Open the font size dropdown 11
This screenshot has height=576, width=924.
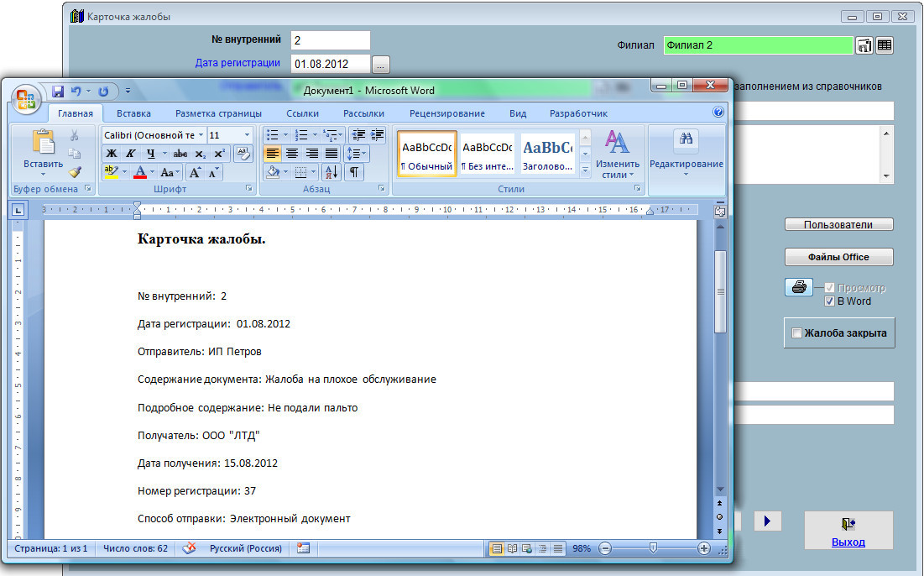[x=247, y=135]
